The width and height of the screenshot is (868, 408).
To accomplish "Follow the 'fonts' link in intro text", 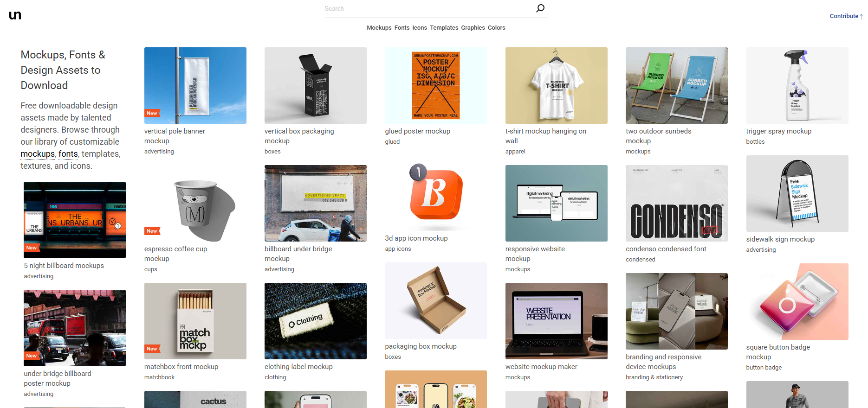I will pos(68,154).
